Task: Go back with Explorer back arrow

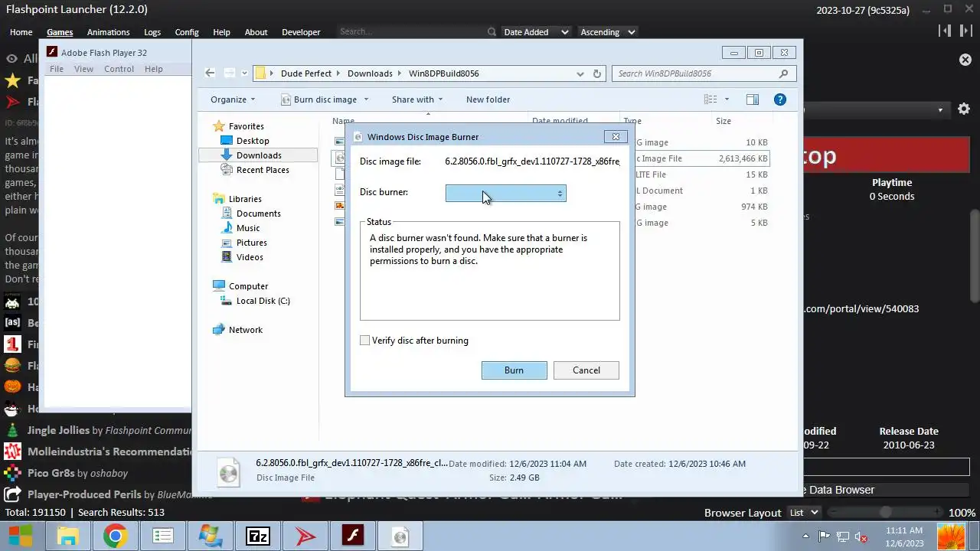Action: pyautogui.click(x=210, y=73)
